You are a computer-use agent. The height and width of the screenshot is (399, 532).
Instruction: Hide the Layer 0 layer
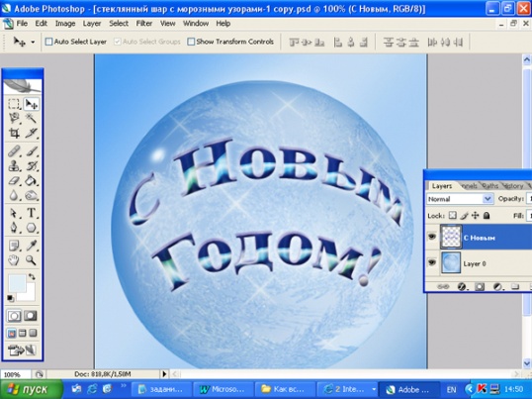tap(432, 262)
